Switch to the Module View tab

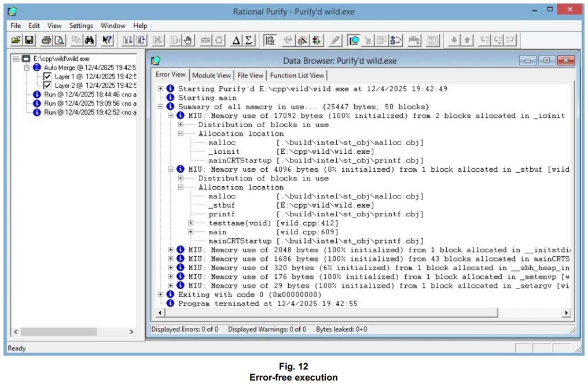[211, 75]
